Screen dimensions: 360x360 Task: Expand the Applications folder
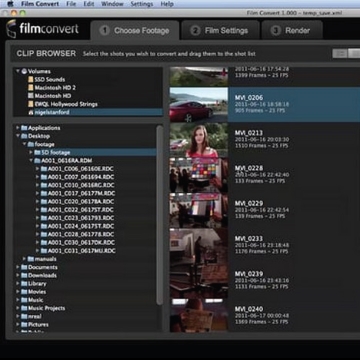(x=18, y=128)
